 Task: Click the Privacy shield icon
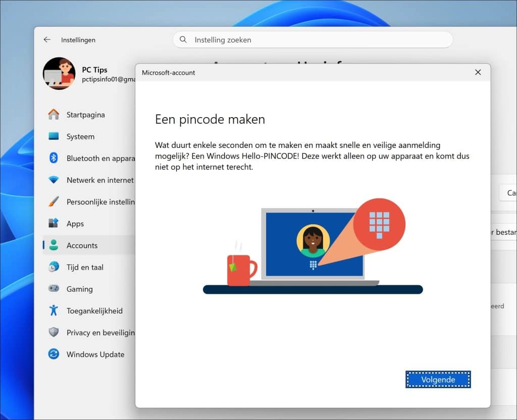(x=54, y=332)
